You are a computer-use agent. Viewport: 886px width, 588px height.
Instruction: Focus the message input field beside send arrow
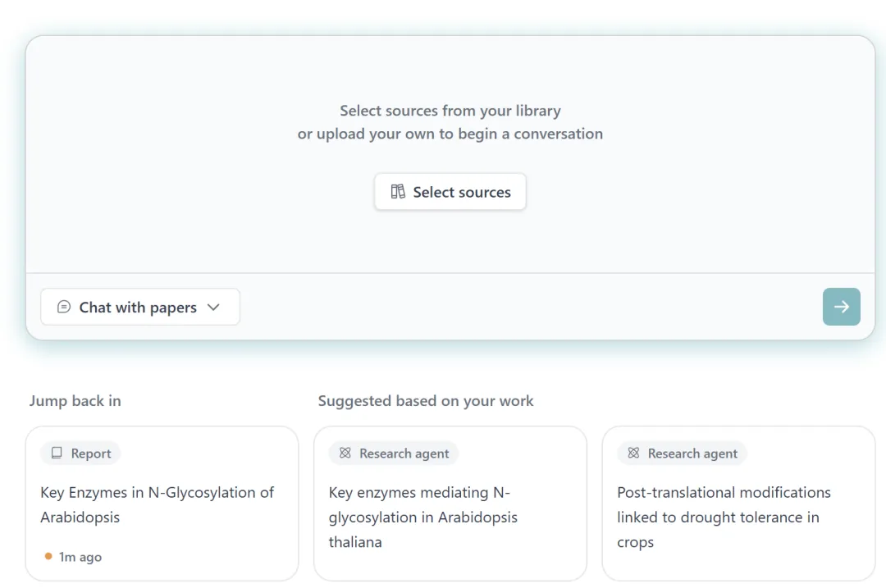point(530,307)
